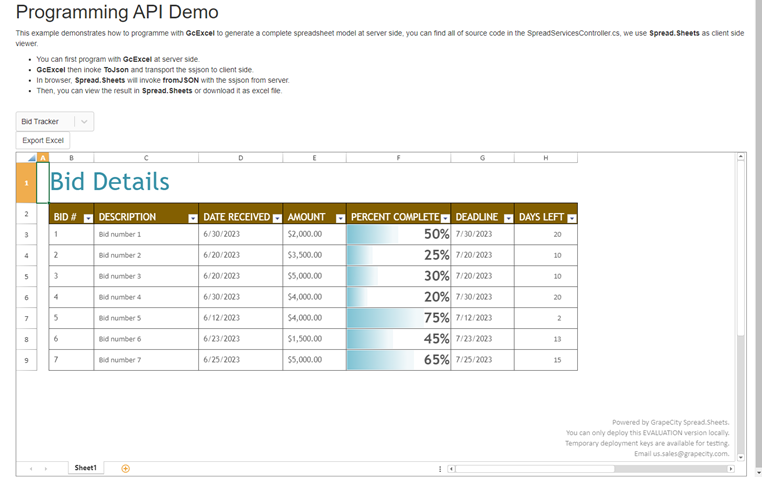The width and height of the screenshot is (762, 477).
Task: Click the 45% percent complete cell
Action: [398, 339]
